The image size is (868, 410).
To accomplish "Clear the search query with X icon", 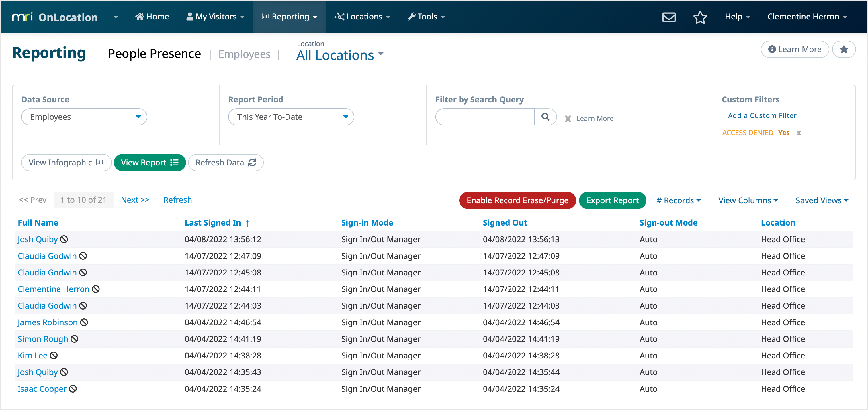I will tap(568, 119).
